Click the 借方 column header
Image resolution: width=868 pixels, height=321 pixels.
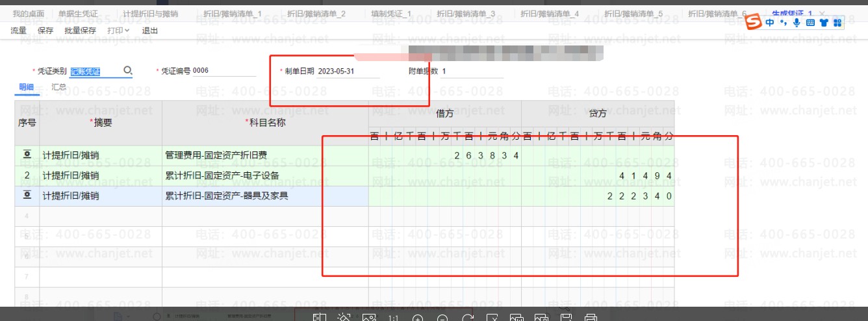[445, 114]
